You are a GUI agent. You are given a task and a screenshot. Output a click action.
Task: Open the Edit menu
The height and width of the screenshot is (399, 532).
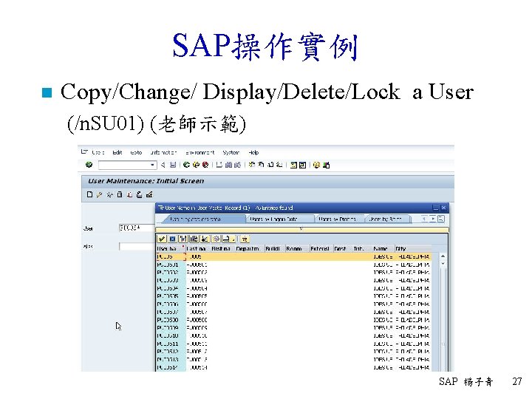[117, 152]
